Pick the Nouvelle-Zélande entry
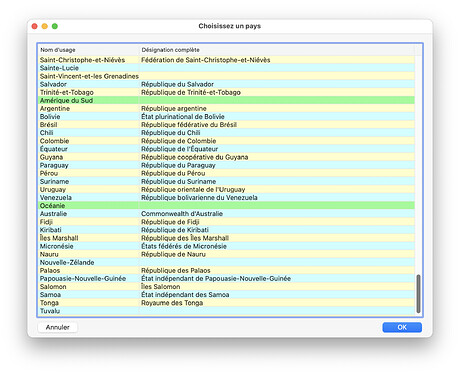Viewport: 461px width, 375px height. 226,262
